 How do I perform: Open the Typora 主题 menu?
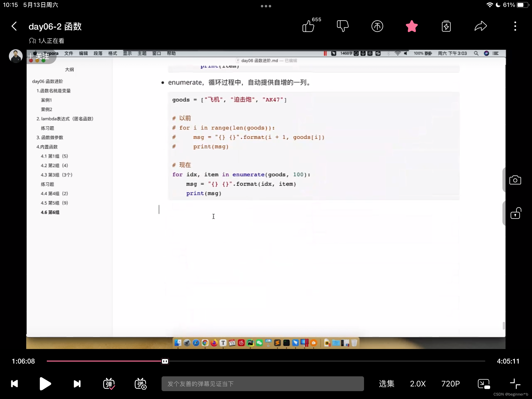[142, 53]
